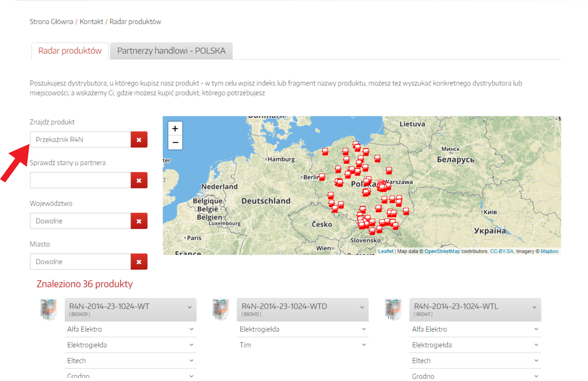Reset the Miasto filter with X
The image size is (588, 381).
click(x=139, y=262)
